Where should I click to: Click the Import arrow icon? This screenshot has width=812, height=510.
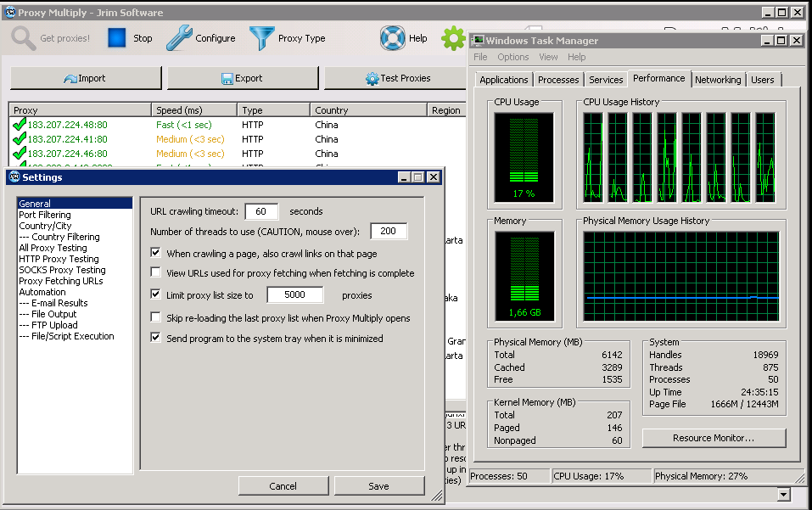coord(70,79)
